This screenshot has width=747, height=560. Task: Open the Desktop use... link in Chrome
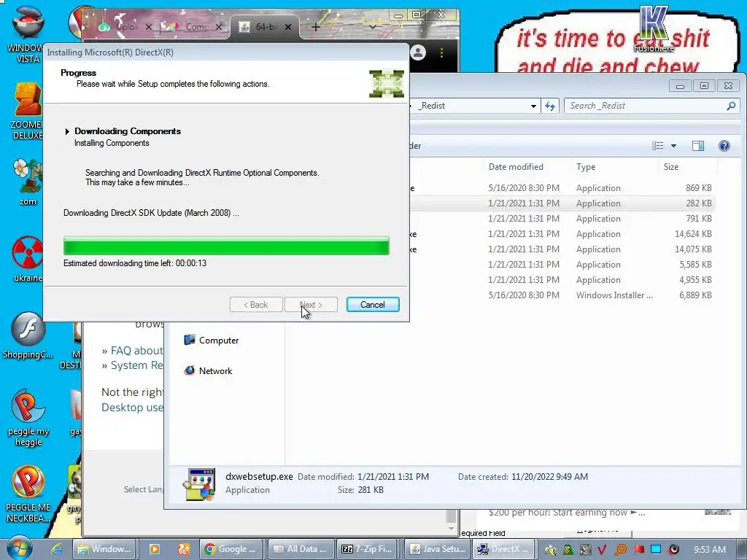[x=133, y=407]
